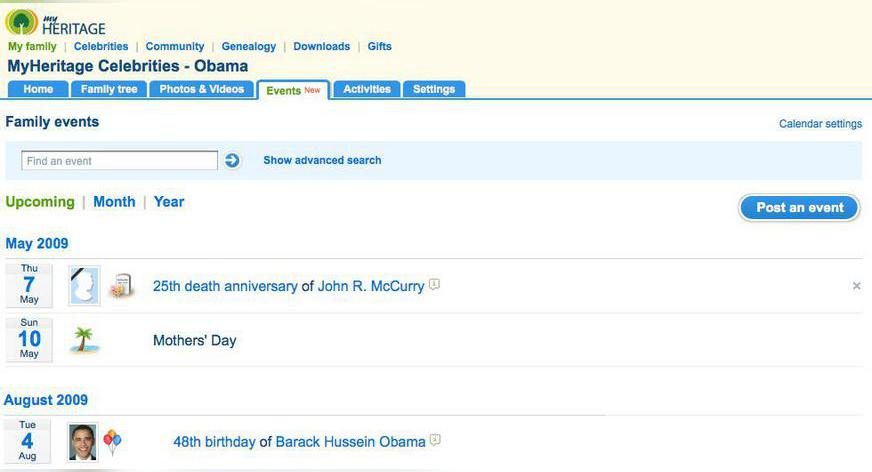
Task: Open the August 2009 heading
Action: [46, 400]
